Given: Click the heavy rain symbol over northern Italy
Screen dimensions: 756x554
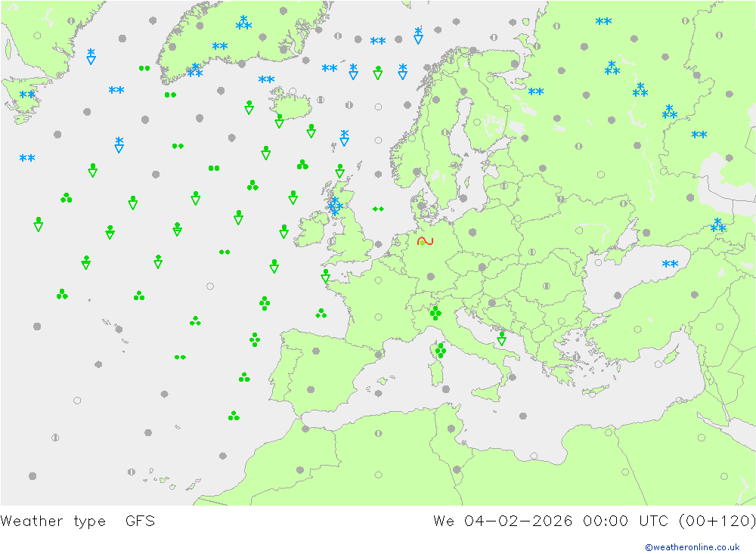Looking at the screenshot, I should point(436,313).
